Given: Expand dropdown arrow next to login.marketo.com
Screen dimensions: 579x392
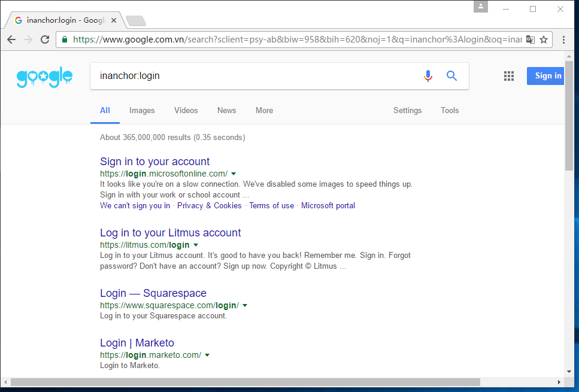Looking at the screenshot, I should (x=207, y=355).
